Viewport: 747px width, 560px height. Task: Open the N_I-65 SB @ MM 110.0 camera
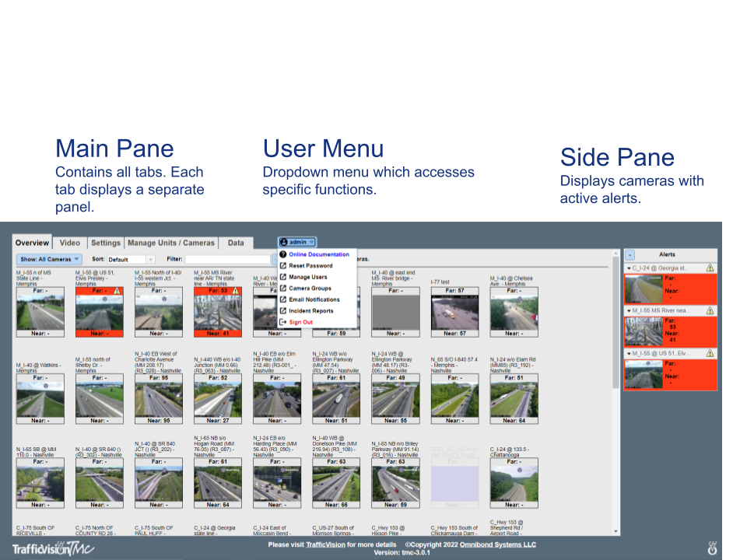point(40,483)
